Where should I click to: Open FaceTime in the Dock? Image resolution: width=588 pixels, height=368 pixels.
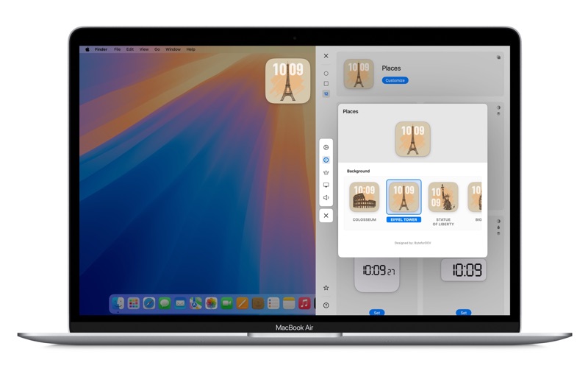point(226,303)
